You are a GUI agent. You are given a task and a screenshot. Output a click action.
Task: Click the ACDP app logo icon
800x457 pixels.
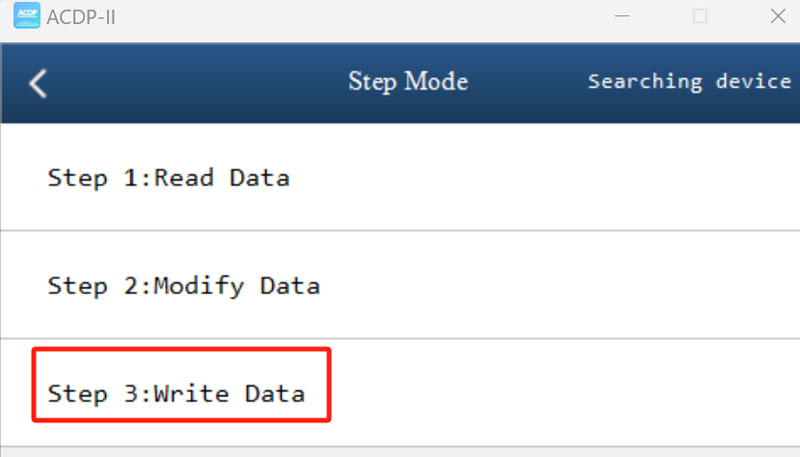point(26,17)
